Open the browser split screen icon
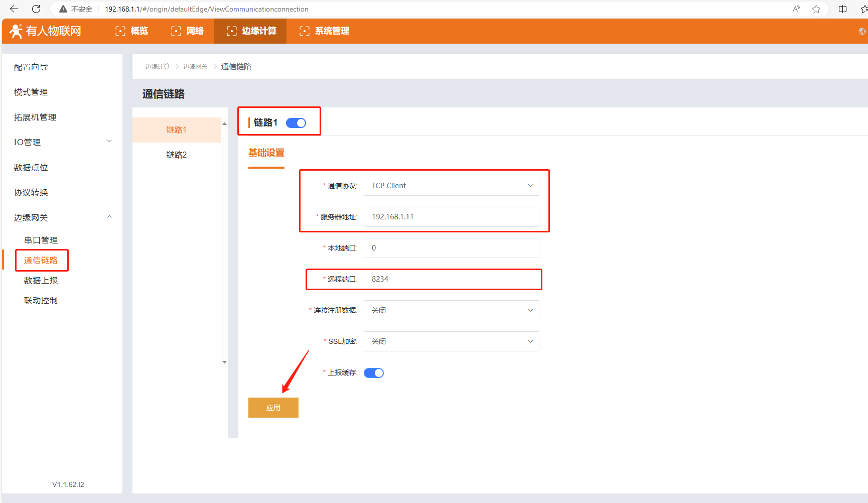This screenshot has height=503, width=868. [843, 9]
